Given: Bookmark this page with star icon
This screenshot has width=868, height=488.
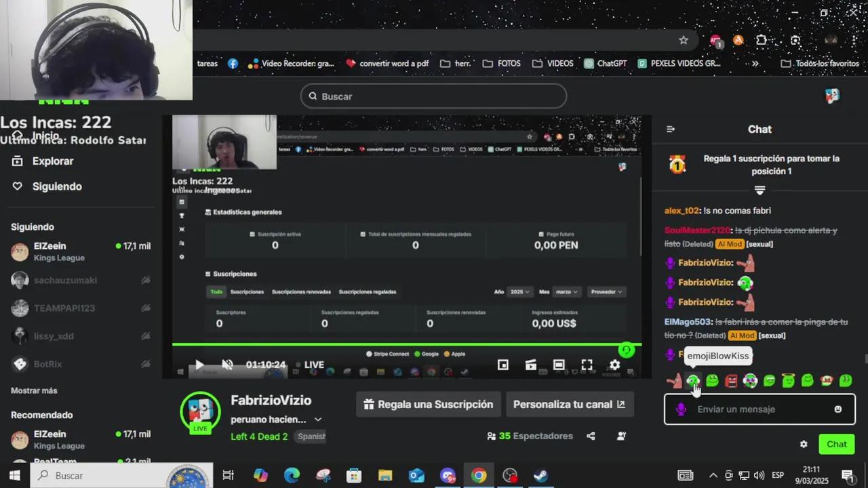Looking at the screenshot, I should click(x=684, y=40).
